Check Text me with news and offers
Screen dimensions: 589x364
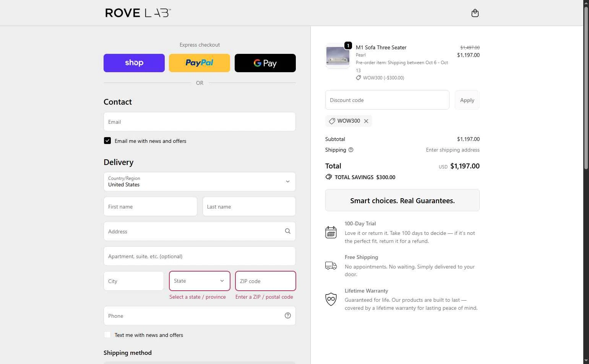(x=107, y=335)
